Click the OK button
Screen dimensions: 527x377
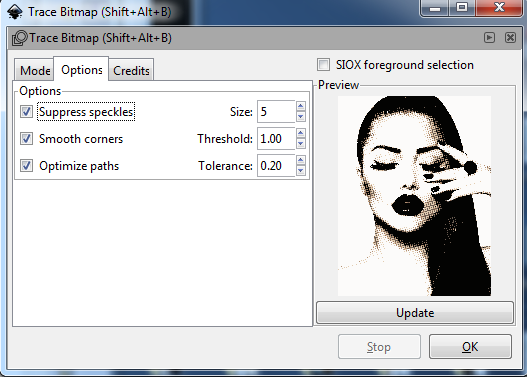tap(470, 346)
